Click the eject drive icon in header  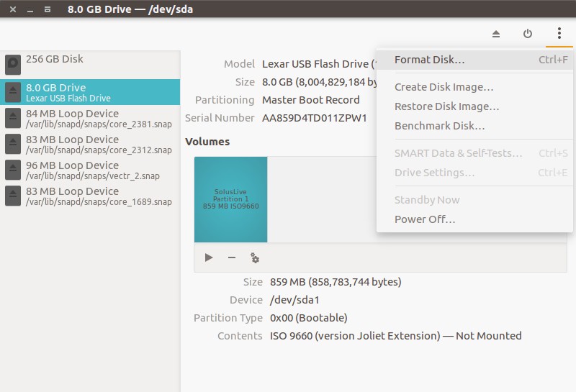coord(496,34)
